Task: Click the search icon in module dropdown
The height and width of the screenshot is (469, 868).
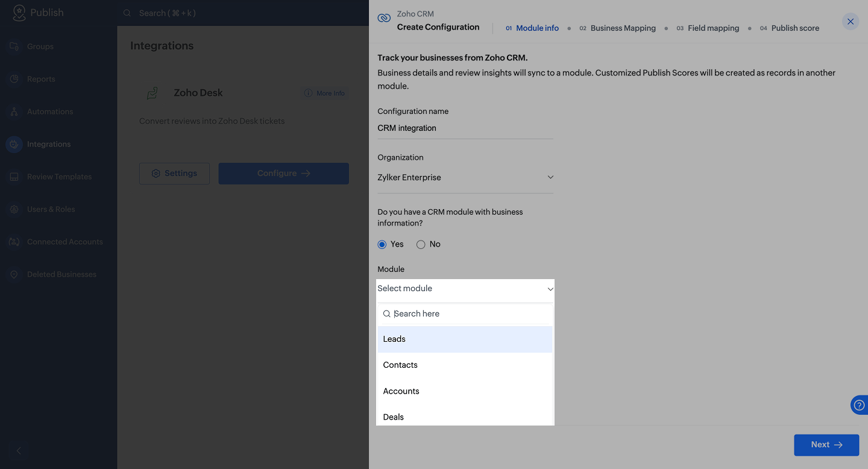Action: [x=387, y=314]
